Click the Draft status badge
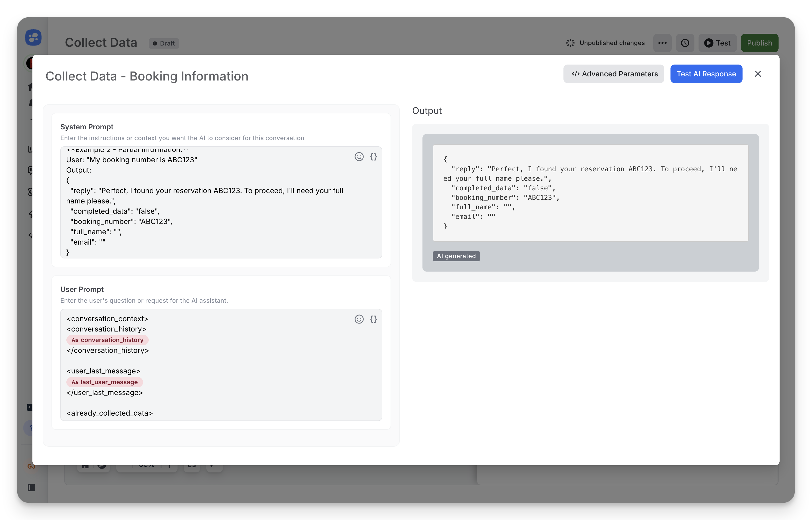Image resolution: width=812 pixels, height=520 pixels. [164, 43]
